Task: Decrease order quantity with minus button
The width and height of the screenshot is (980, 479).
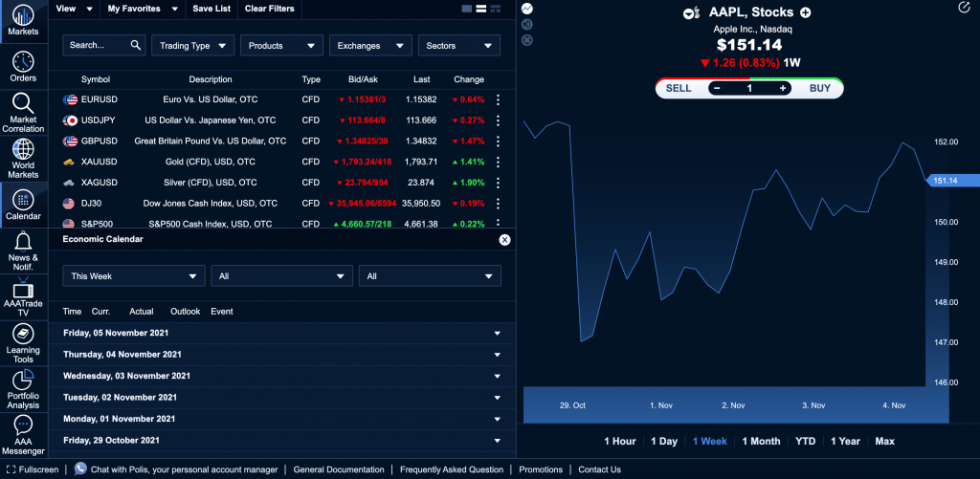Action: [x=717, y=88]
